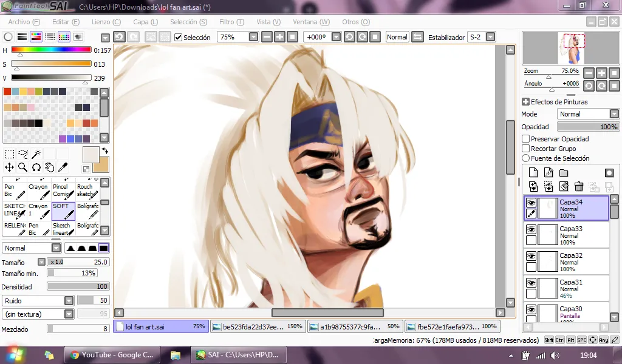Enable Recortar Grupo checkbox
The width and height of the screenshot is (622, 364).
point(526,149)
